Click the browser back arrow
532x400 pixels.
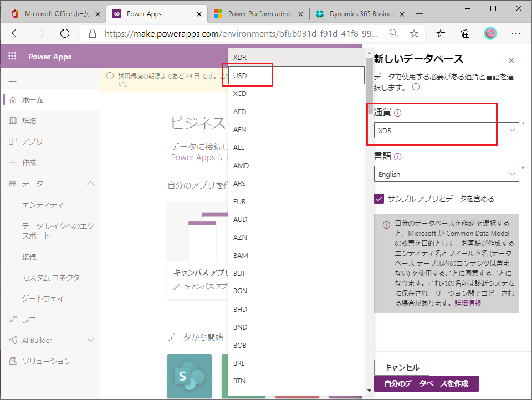tap(16, 33)
